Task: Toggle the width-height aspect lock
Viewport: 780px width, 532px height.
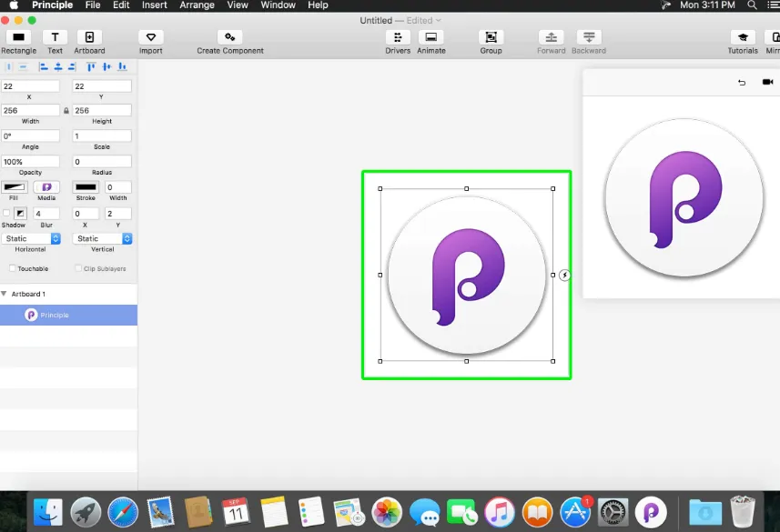Action: coord(66,110)
